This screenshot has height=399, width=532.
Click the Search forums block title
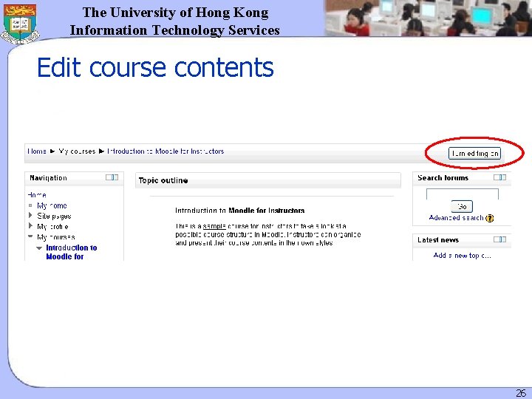pos(443,178)
